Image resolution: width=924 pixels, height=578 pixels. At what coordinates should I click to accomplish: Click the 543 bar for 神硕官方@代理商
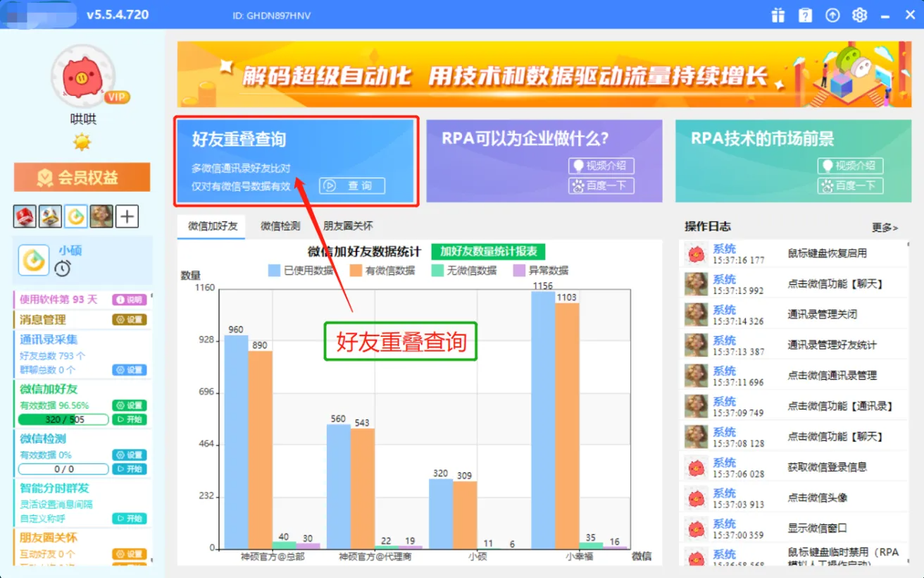coord(363,488)
